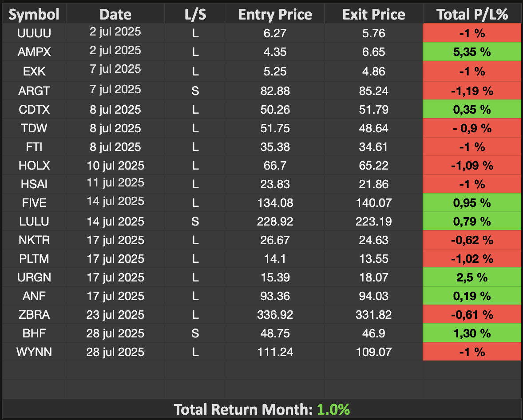Click the Total P/L% column header
523x420 pixels.
pos(472,14)
